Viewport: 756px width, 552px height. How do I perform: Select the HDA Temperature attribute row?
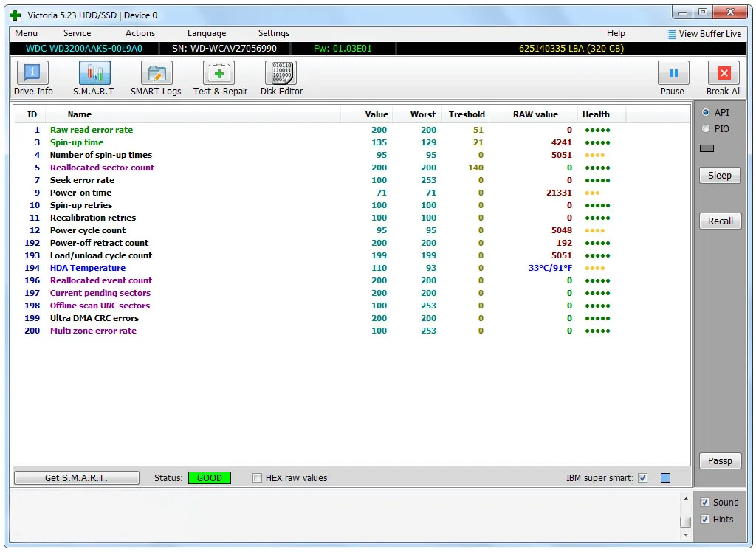pos(88,268)
